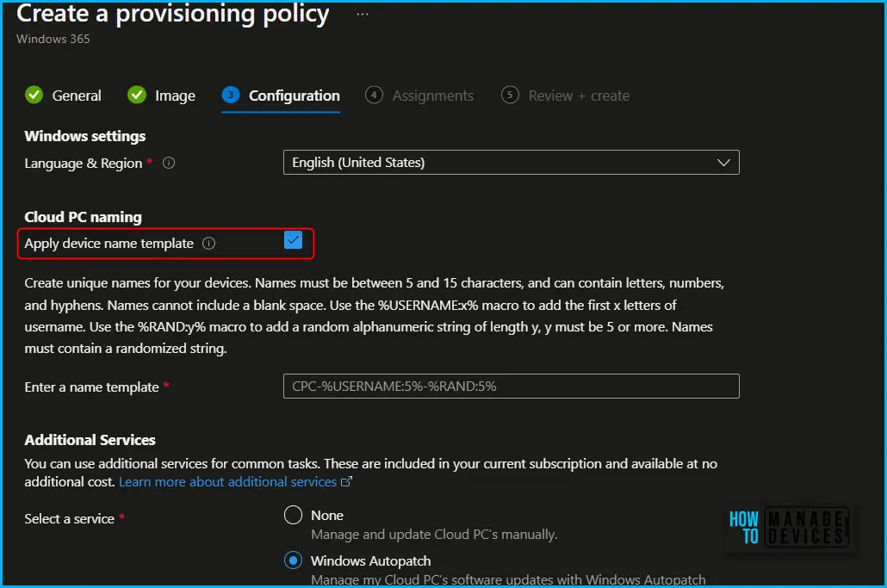This screenshot has height=588, width=887.
Task: Click 'Manage and update Cloud PC's manually' text
Action: (434, 535)
